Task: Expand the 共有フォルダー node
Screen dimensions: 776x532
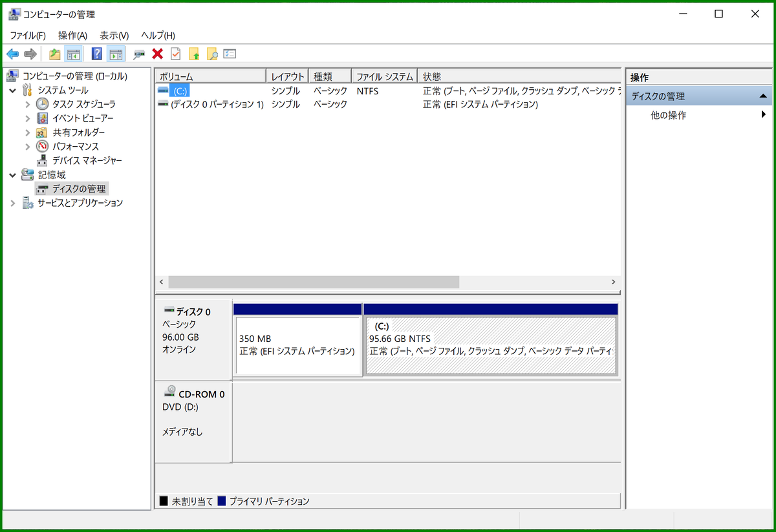Action: (x=27, y=133)
